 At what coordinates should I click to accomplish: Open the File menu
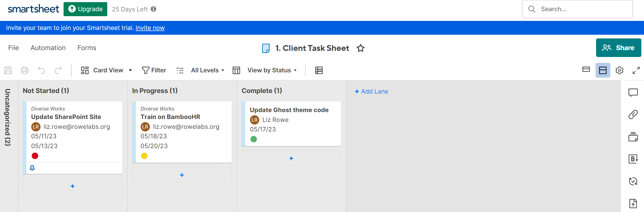tap(14, 48)
